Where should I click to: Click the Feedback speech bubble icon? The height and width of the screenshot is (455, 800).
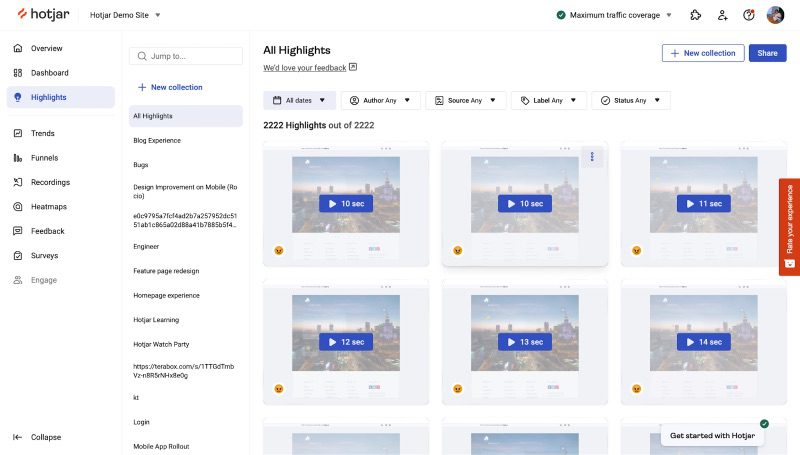18,231
